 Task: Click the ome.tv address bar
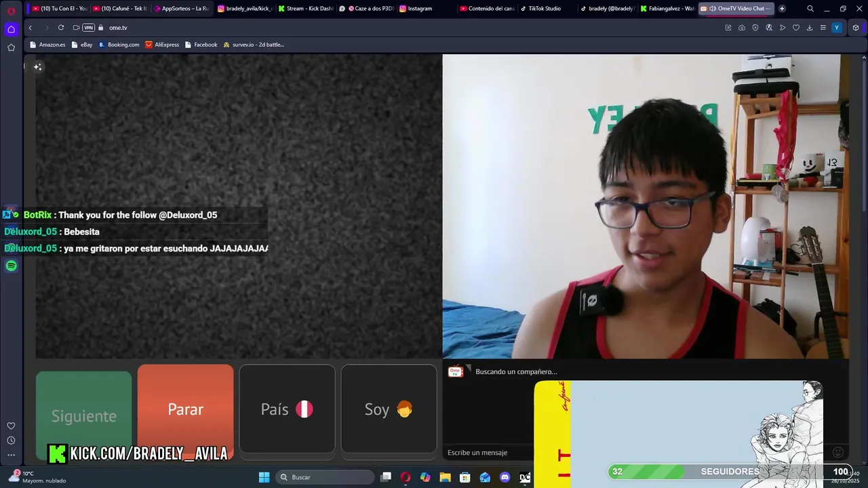click(x=407, y=28)
